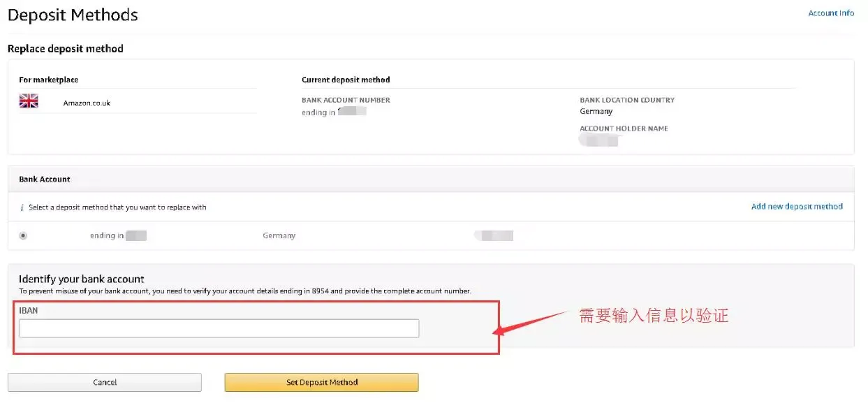Image resolution: width=868 pixels, height=410 pixels.
Task: Click the Identify your bank account heading
Action: pos(82,279)
